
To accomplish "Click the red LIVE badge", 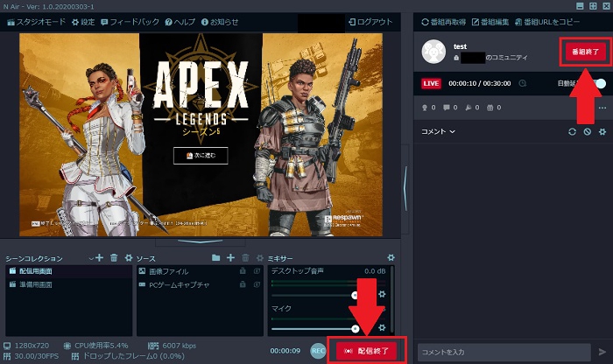I will point(431,83).
